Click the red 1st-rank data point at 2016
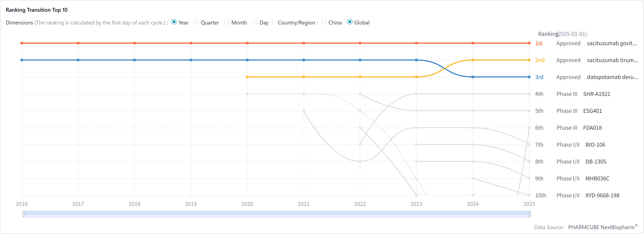 pos(22,43)
